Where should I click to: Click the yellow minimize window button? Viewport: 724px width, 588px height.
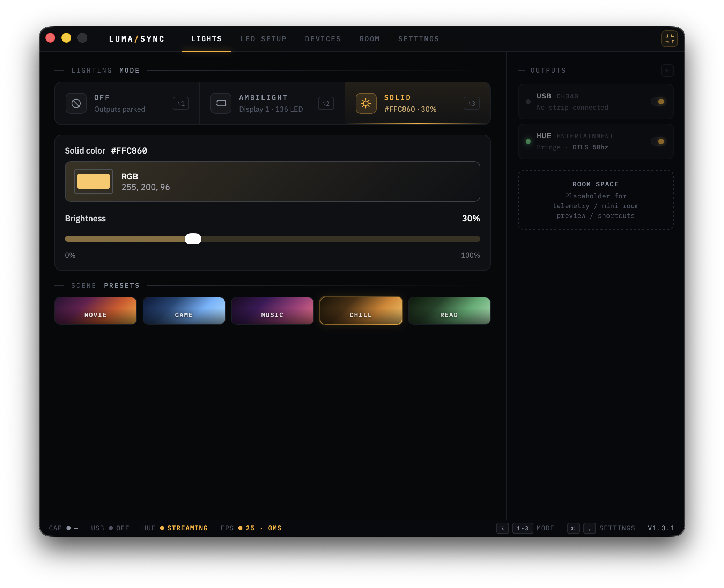[66, 38]
